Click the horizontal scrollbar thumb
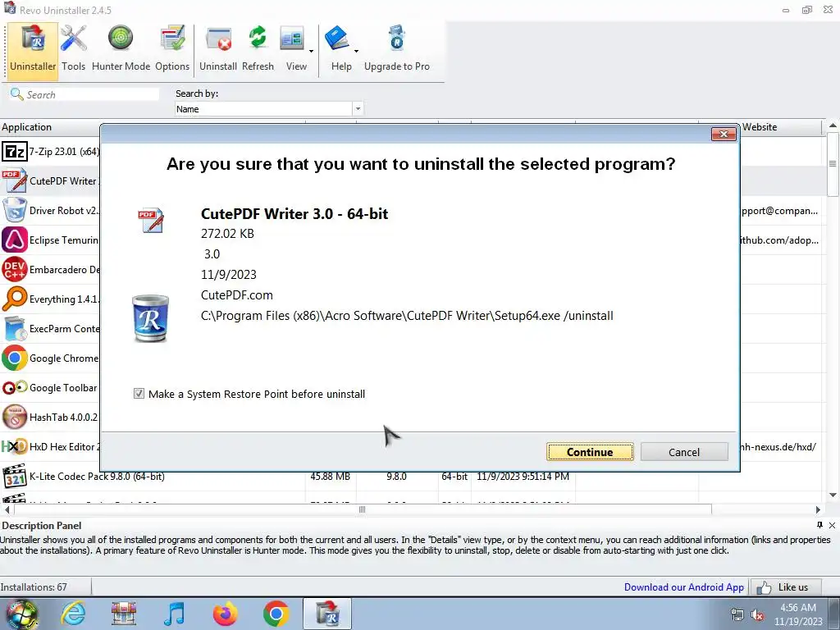The height and width of the screenshot is (630, 840). coord(362,509)
